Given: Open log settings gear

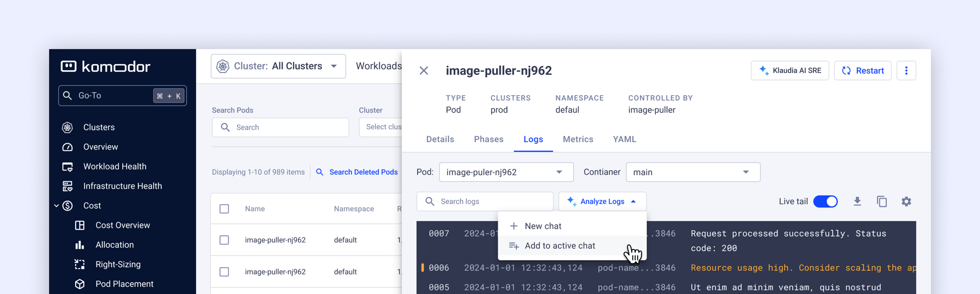Looking at the screenshot, I should click(906, 201).
